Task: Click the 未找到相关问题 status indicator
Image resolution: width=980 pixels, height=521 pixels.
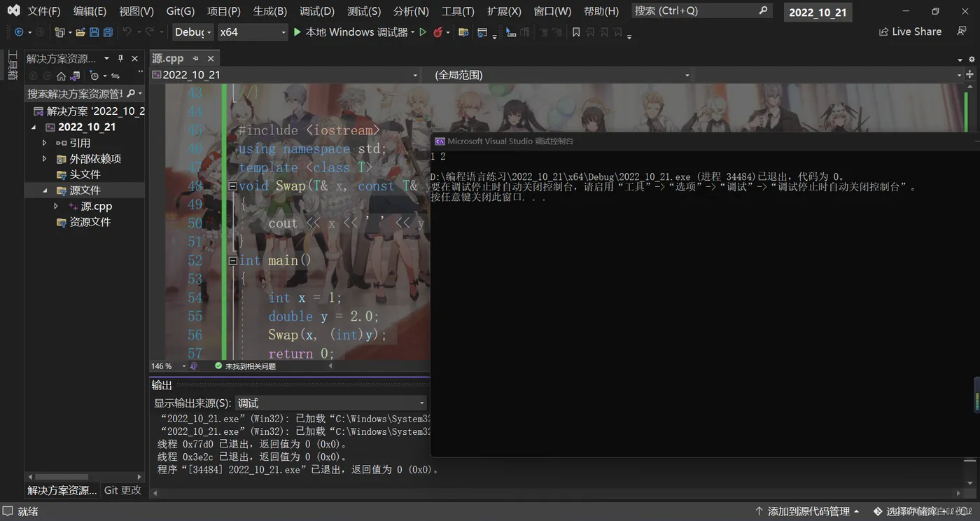Action: 245,366
